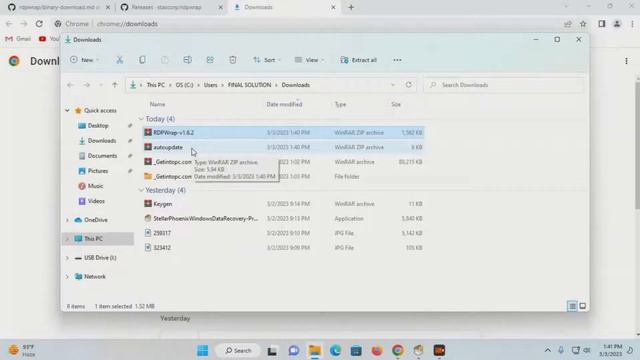640x360 pixels.
Task: Open the New item dropdown
Action: click(84, 60)
